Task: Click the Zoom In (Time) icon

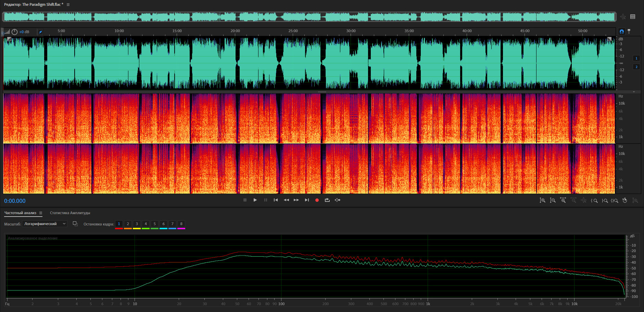Action: [x=563, y=200]
